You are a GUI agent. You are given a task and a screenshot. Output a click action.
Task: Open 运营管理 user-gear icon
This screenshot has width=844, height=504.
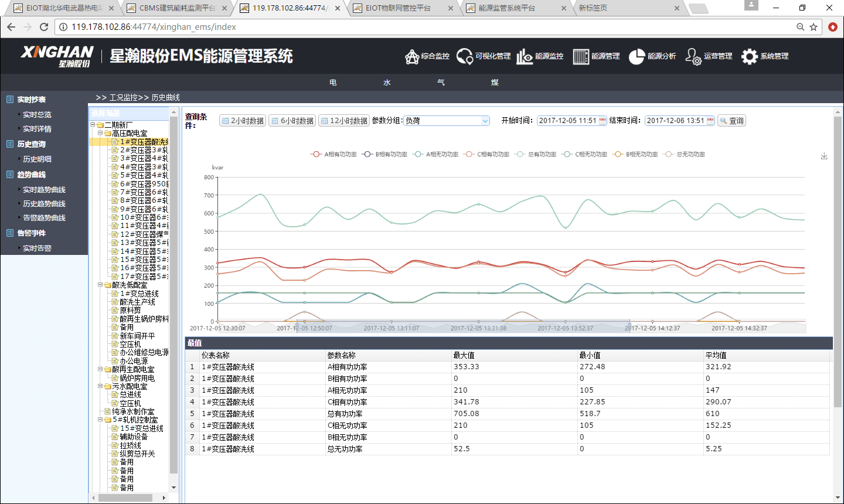693,56
